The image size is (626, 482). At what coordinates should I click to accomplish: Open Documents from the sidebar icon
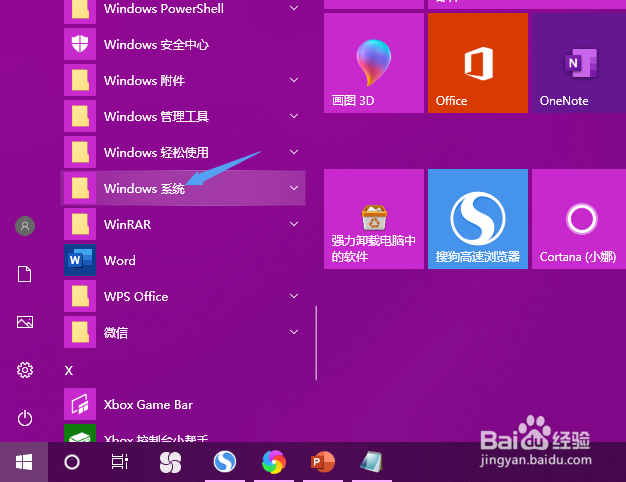pyautogui.click(x=25, y=274)
